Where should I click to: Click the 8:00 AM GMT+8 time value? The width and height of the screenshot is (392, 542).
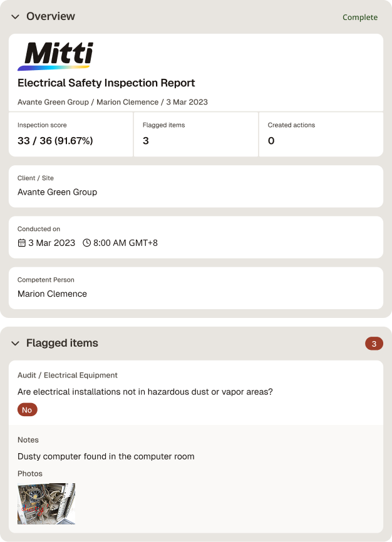pyautogui.click(x=125, y=243)
